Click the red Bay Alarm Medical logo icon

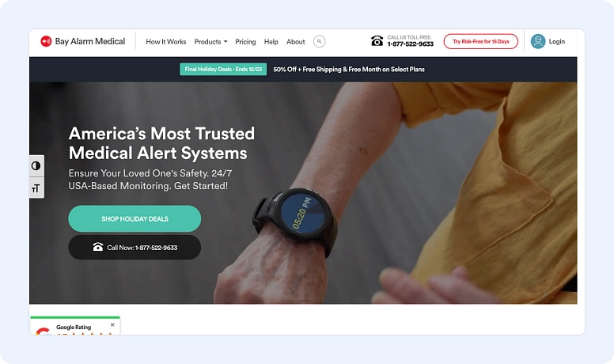coord(46,41)
